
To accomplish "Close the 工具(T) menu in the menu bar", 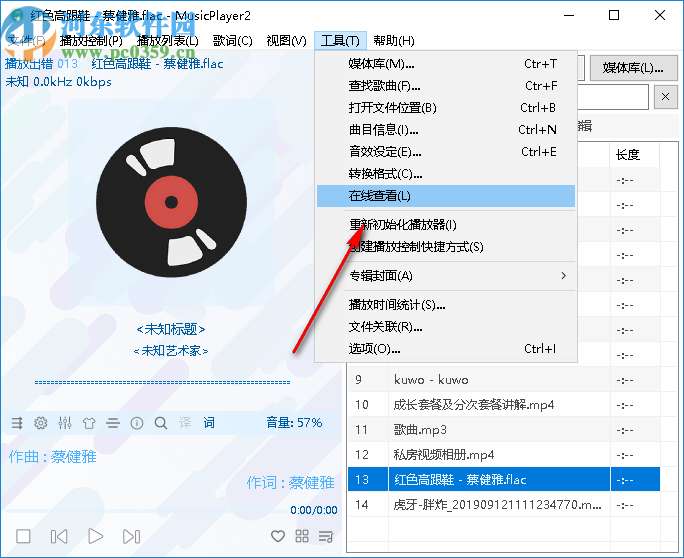I will [x=340, y=41].
